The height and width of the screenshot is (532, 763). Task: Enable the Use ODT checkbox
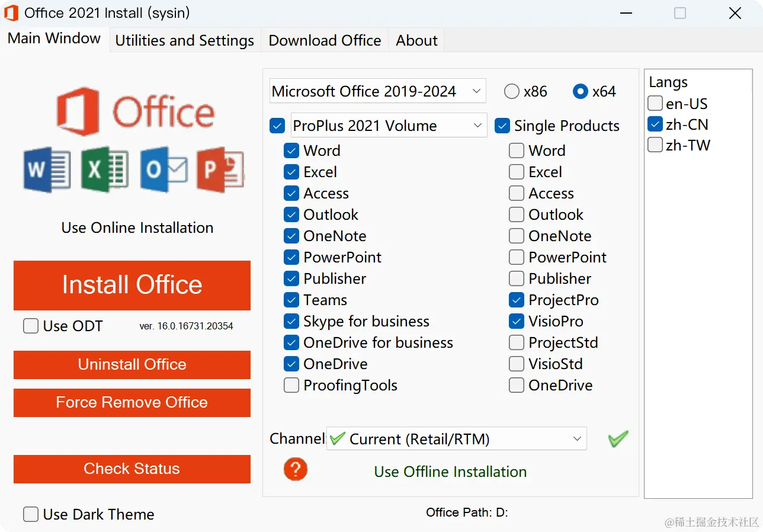(x=30, y=326)
